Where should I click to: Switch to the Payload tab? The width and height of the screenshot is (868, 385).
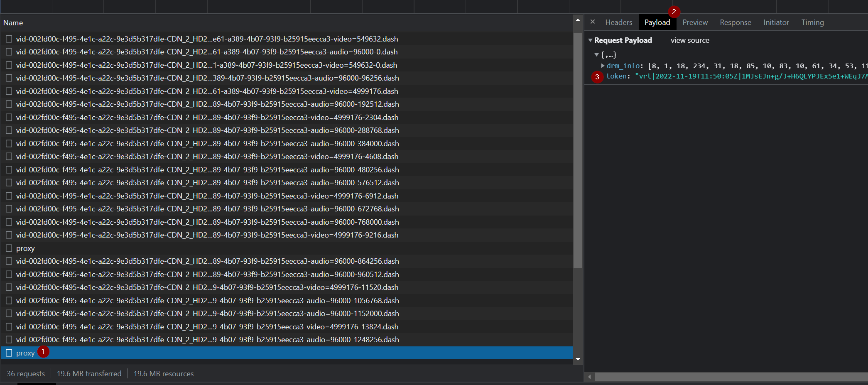657,22
